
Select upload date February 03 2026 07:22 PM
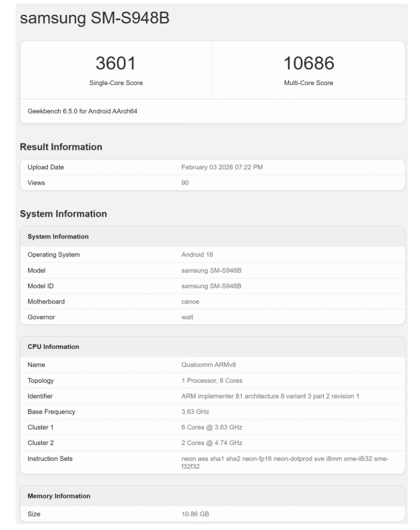(222, 167)
